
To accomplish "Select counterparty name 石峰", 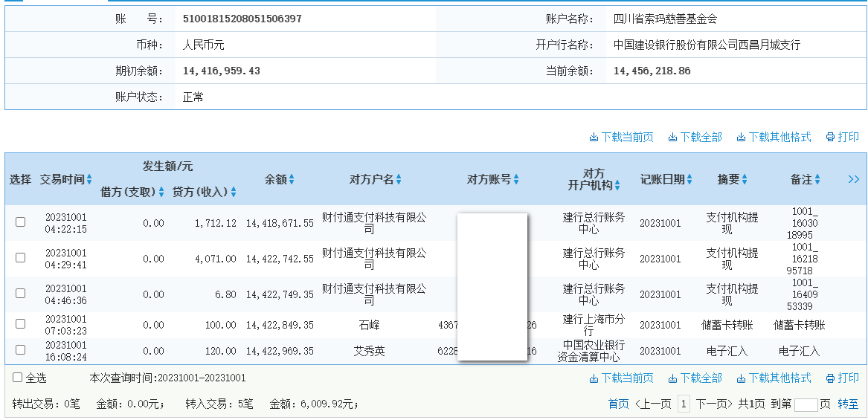I will pyautogui.click(x=369, y=325).
